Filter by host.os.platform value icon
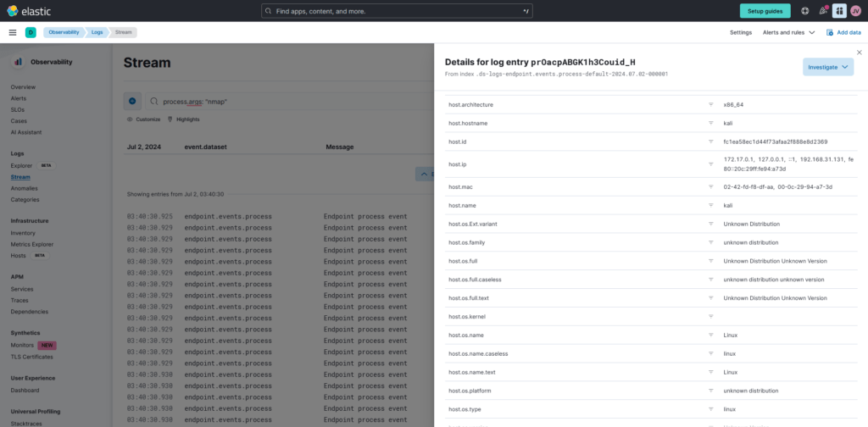 (x=711, y=391)
